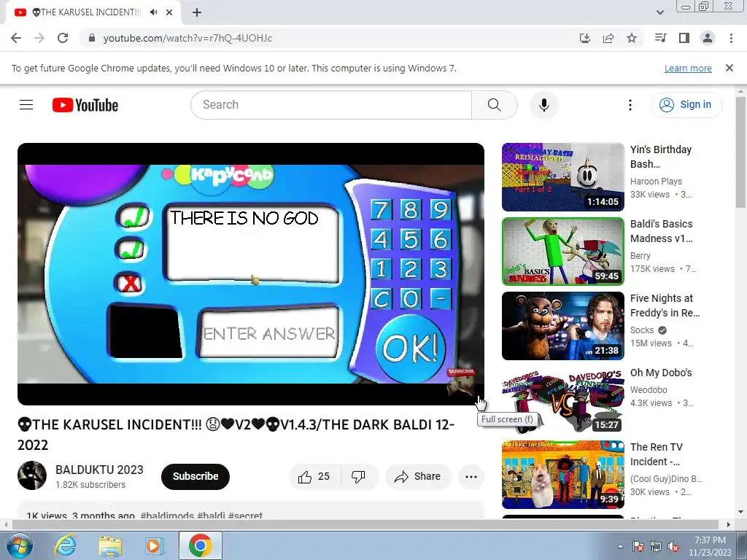Go to YouTube home via logo

click(85, 105)
